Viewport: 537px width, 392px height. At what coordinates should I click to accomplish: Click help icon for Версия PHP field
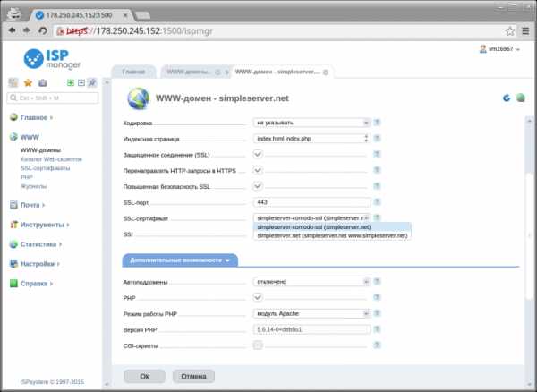[377, 329]
